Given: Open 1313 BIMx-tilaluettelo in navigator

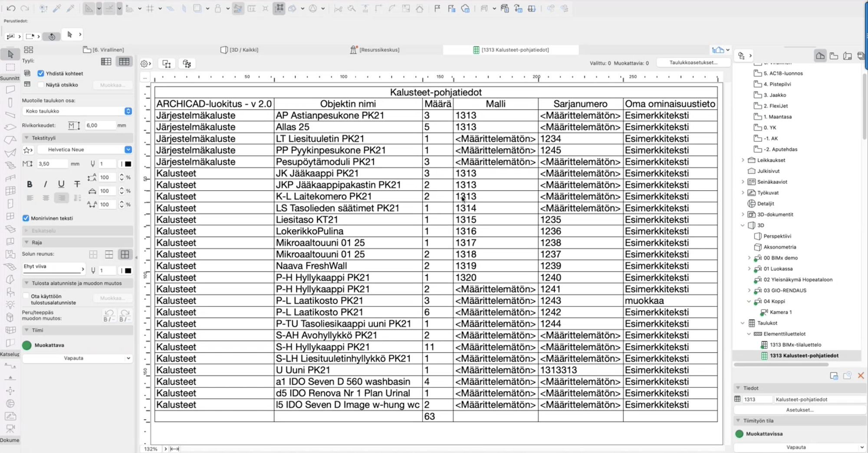Looking at the screenshot, I should [796, 345].
